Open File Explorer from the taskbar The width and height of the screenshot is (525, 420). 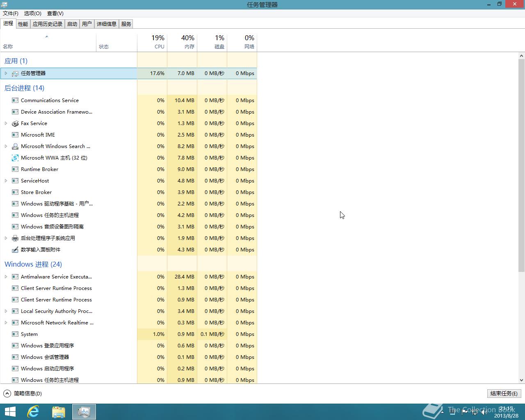click(x=59, y=412)
